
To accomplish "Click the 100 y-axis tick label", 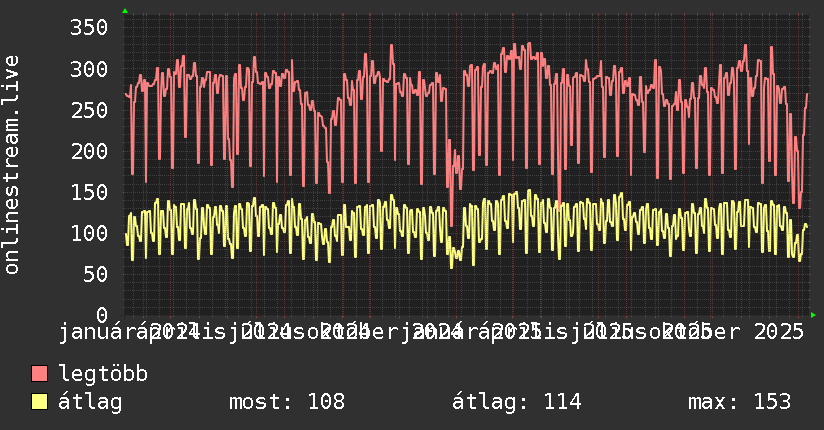I will pos(89,233).
